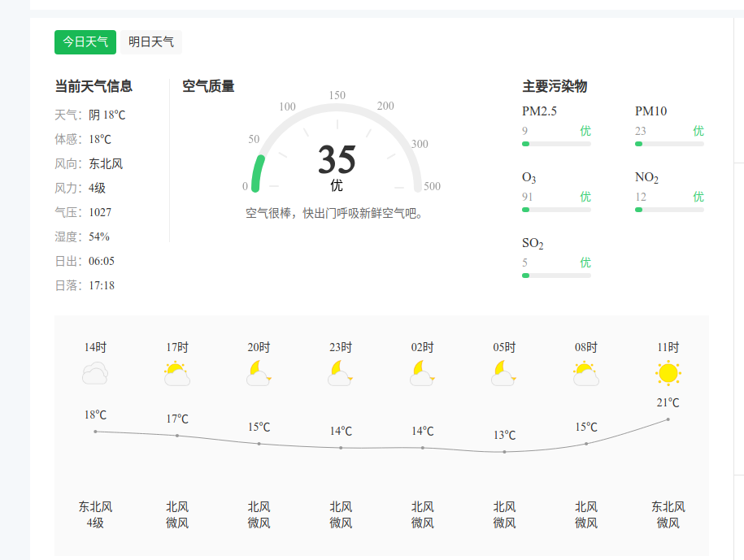Select the partly sunny icon at 08时
Screen dimensions: 744x560
pyautogui.click(x=585, y=374)
